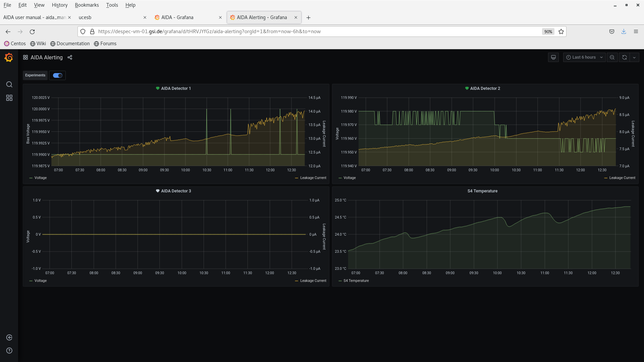Open the Last 6 hours time picker

tap(584, 57)
